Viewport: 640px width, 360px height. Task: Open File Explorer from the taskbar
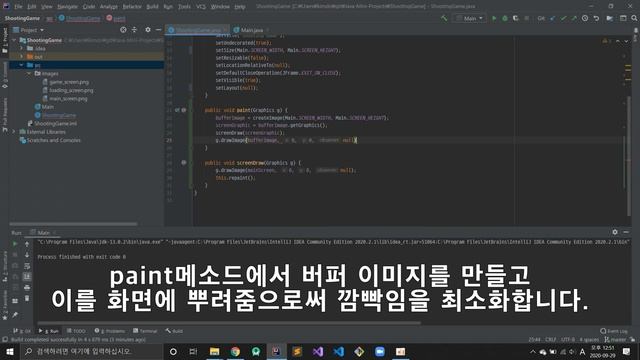click(x=214, y=351)
